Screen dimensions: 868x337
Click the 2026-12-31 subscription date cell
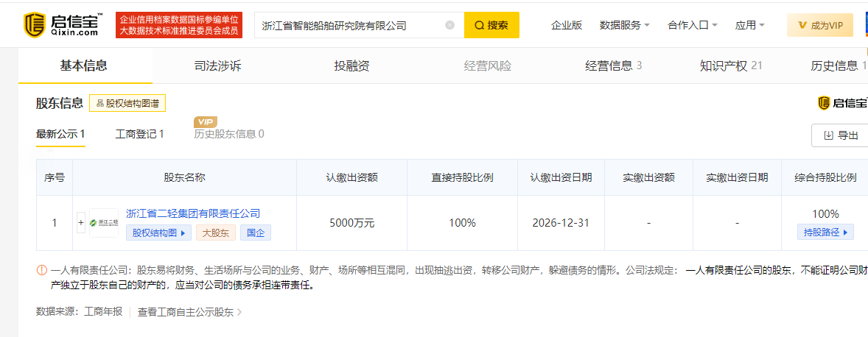tap(561, 223)
